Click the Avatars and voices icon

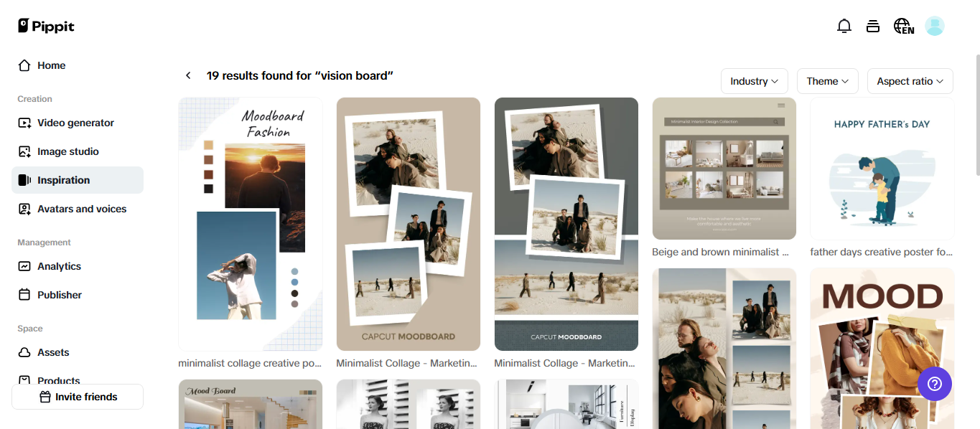24,209
